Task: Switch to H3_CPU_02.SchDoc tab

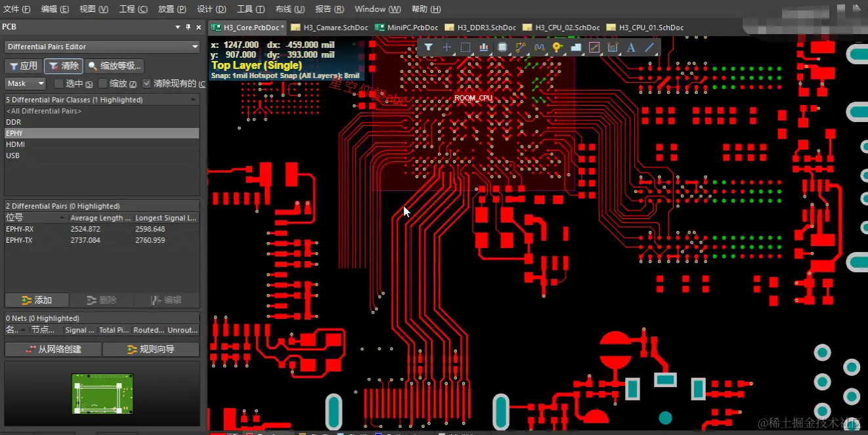Action: click(x=562, y=28)
